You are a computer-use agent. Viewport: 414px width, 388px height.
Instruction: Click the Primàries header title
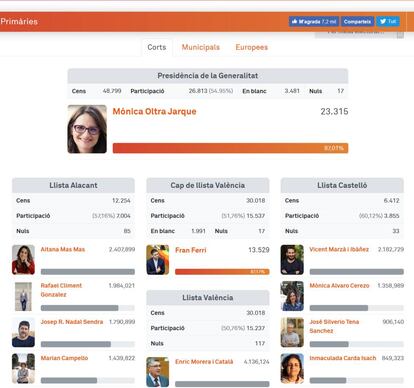coord(19,22)
